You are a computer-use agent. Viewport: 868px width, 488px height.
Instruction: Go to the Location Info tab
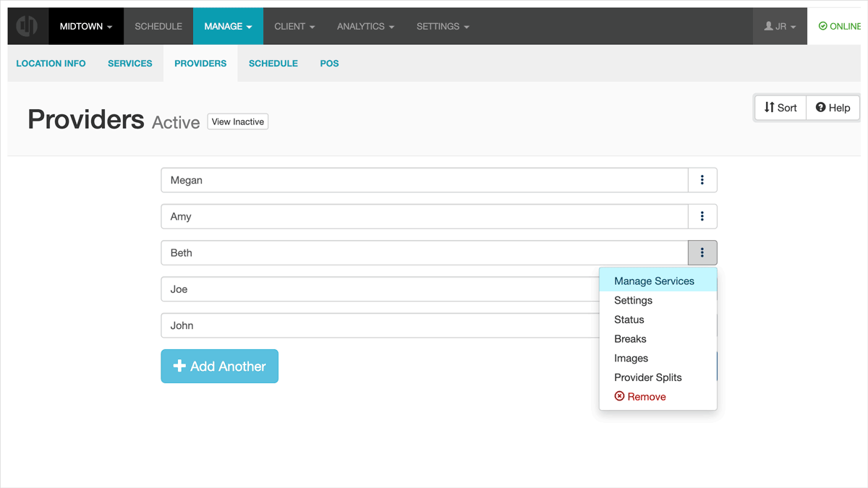click(x=51, y=63)
